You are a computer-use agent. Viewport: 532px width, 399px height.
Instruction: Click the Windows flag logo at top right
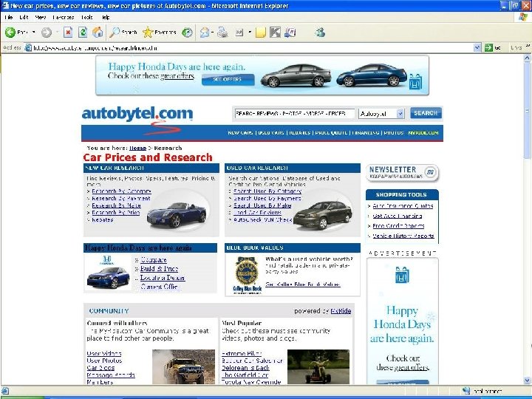point(523,17)
